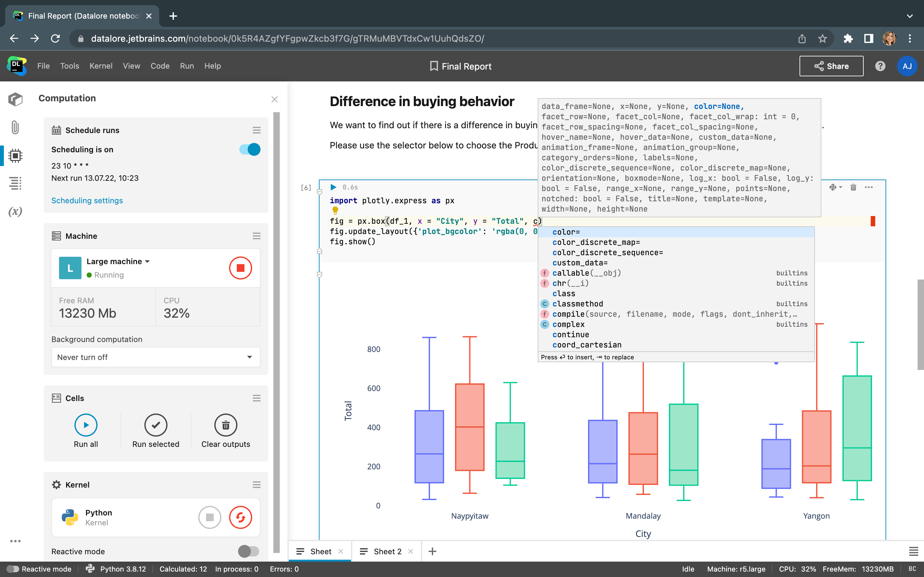Open the Background computation dropdown

click(155, 357)
